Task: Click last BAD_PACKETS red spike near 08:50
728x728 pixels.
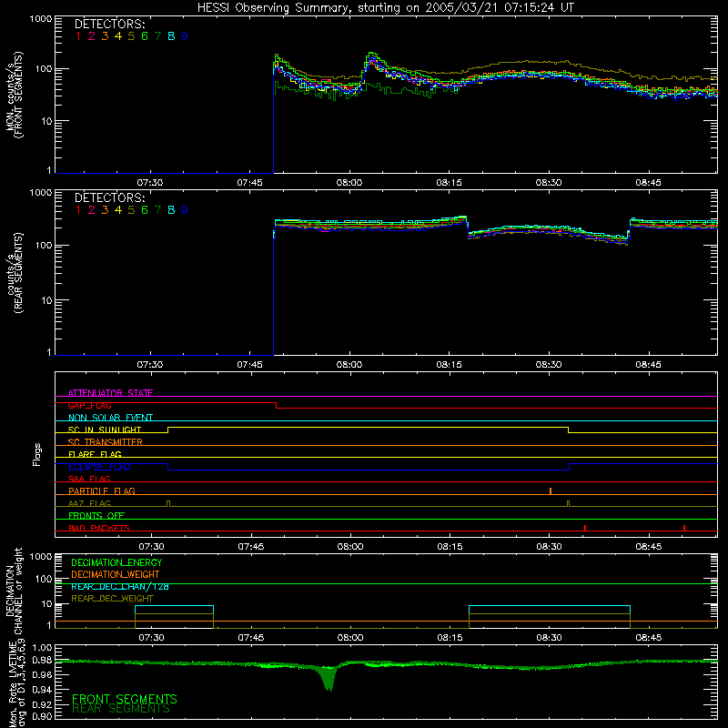Action: click(x=684, y=528)
